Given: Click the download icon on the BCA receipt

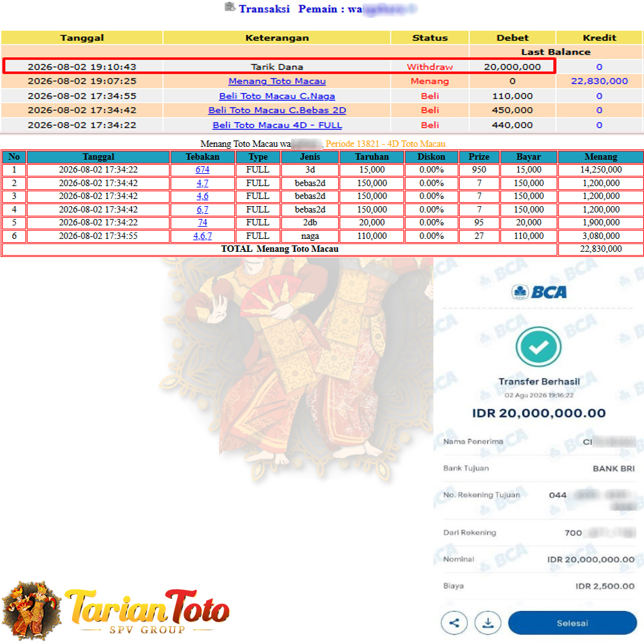Looking at the screenshot, I should coord(488,623).
